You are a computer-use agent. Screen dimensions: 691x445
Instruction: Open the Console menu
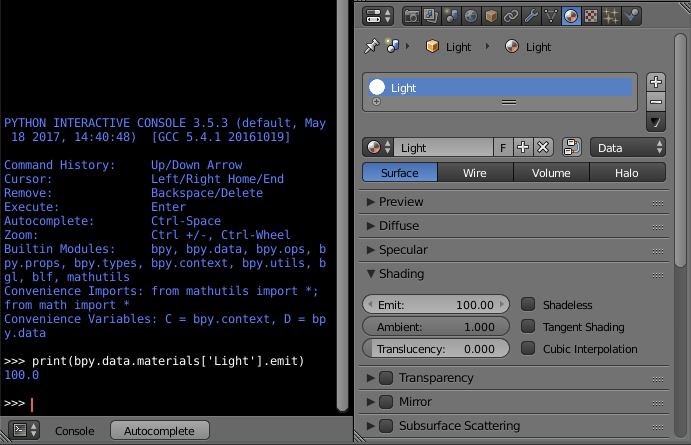tap(74, 430)
